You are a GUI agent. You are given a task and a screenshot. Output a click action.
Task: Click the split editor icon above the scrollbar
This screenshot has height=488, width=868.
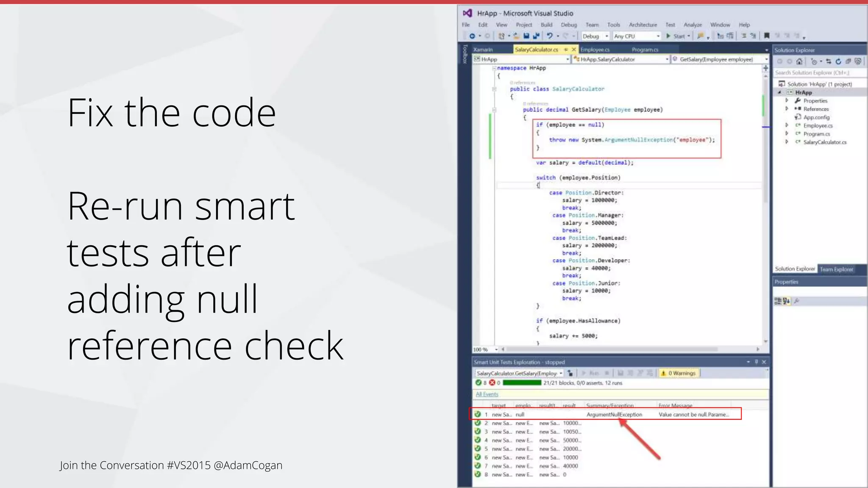[765, 68]
